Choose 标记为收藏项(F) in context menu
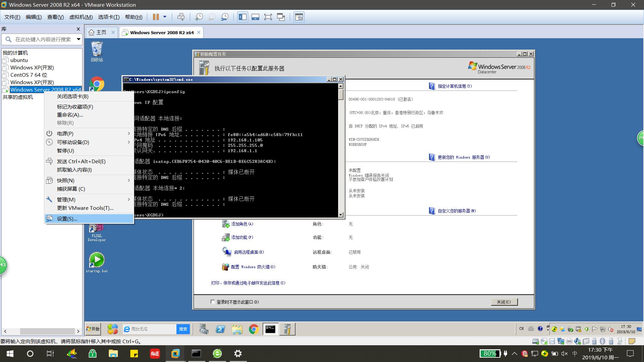This screenshot has width=644, height=362. point(89,107)
